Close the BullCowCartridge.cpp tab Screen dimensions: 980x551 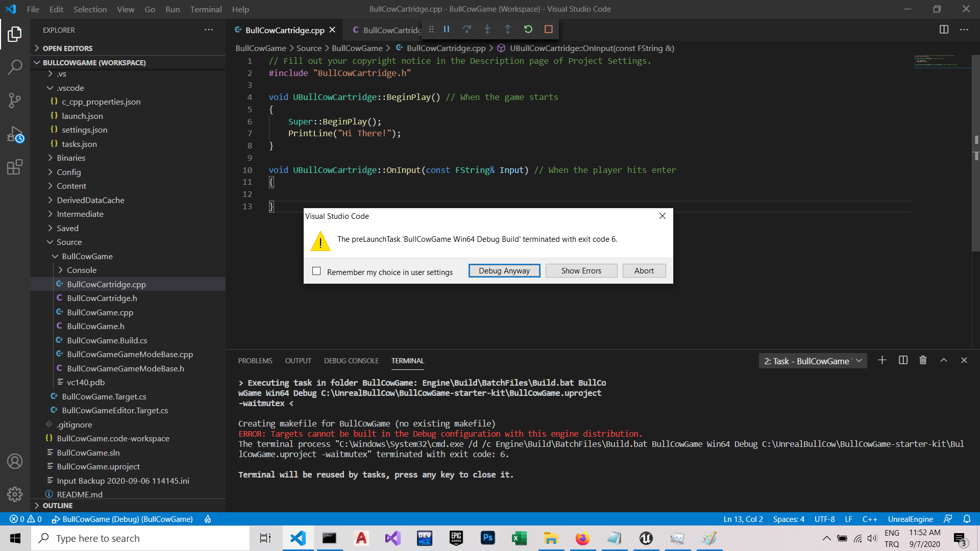point(332,30)
